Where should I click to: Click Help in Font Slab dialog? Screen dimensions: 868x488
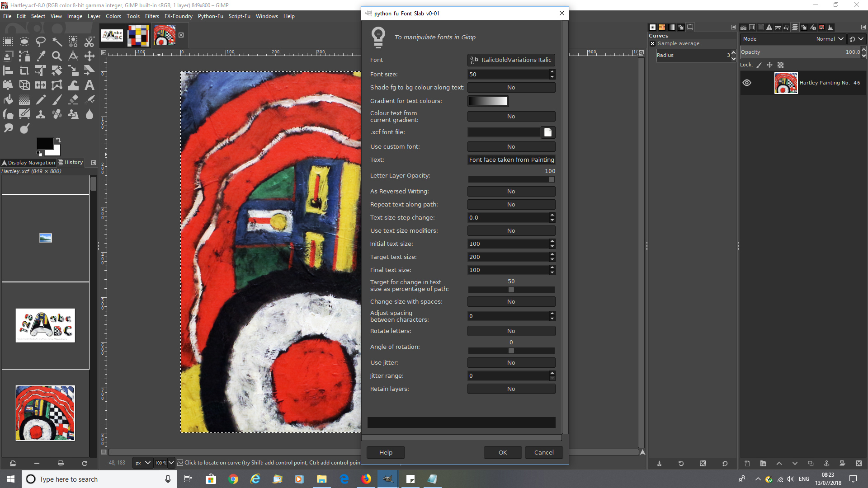pos(386,453)
